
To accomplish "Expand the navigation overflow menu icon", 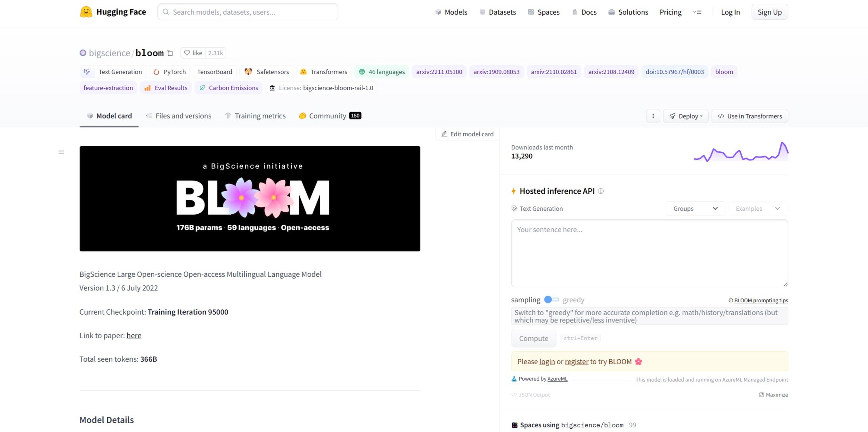I will click(x=697, y=12).
